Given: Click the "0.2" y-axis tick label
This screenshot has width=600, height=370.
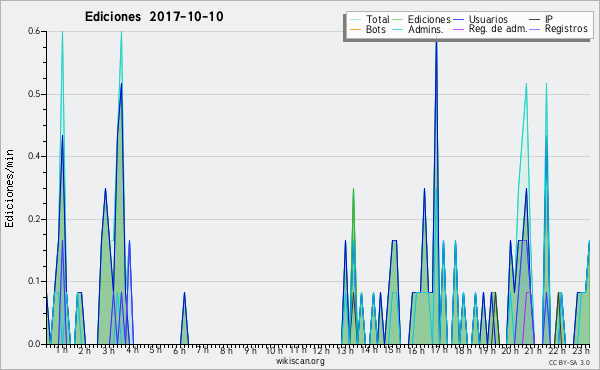Looking at the screenshot, I should tap(34, 219).
